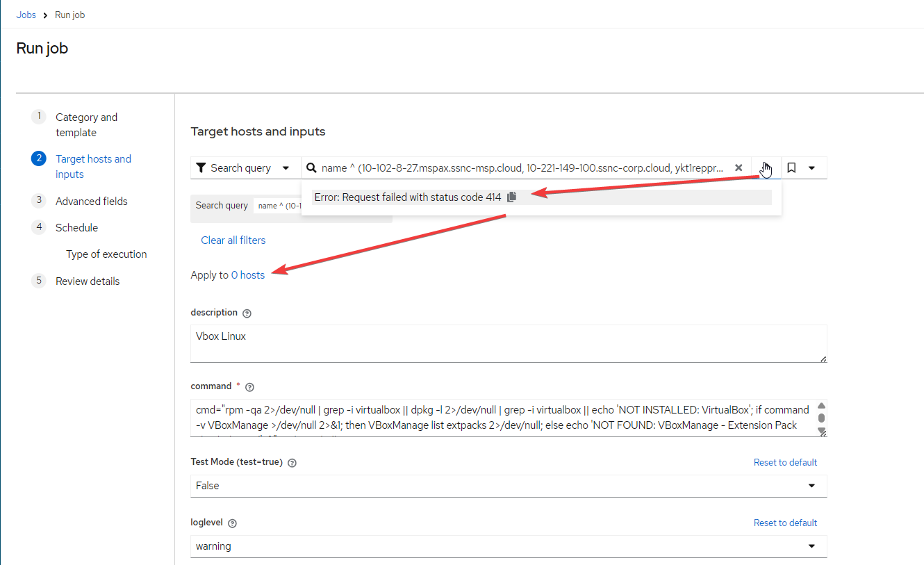Show help for the loglevel field
This screenshot has width=924, height=565.
(x=233, y=523)
